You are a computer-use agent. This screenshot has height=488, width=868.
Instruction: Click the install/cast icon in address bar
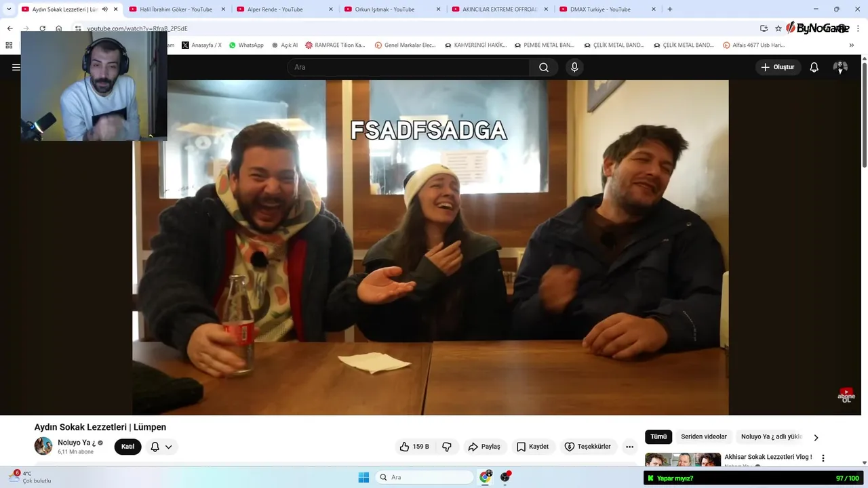[x=764, y=28]
